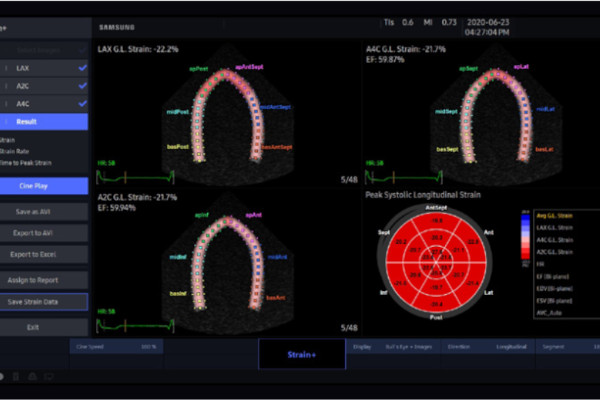Viewport: 600px width, 400px height.
Task: Adjust the Cine Speed slider
Action: click(120, 349)
